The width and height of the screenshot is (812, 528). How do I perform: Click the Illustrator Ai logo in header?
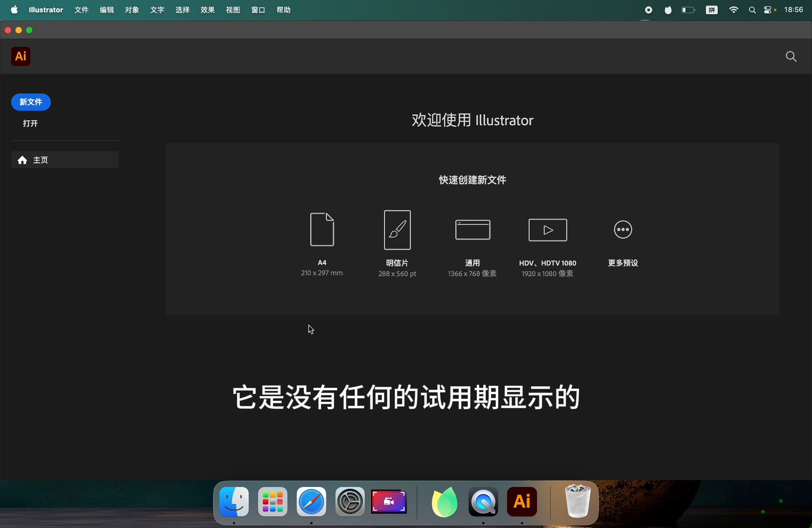tap(21, 56)
